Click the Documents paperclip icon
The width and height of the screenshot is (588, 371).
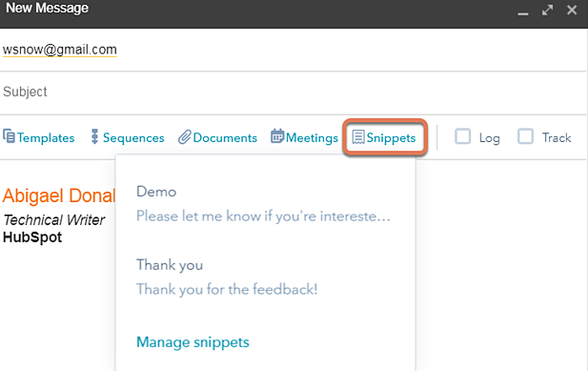point(185,137)
